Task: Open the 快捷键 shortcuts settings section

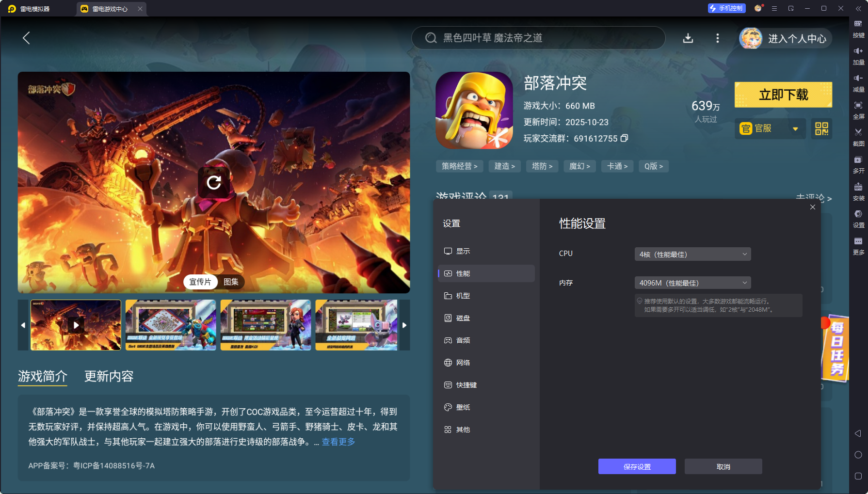Action: coord(486,385)
